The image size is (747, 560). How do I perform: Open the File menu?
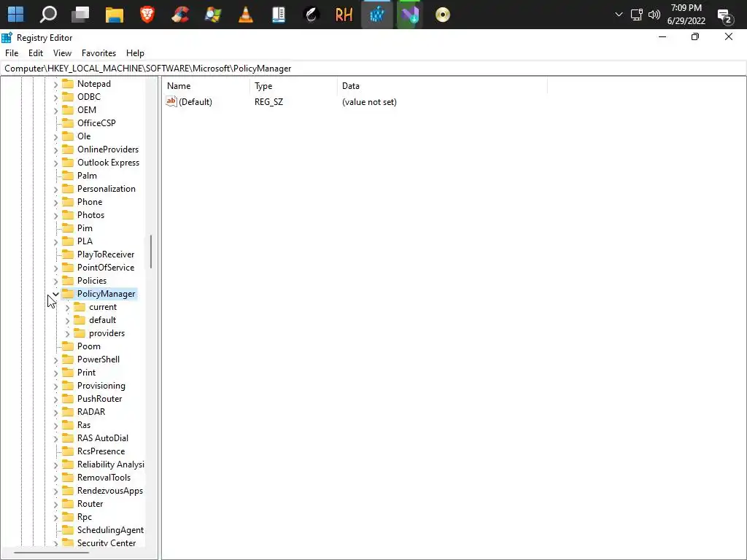click(x=12, y=52)
